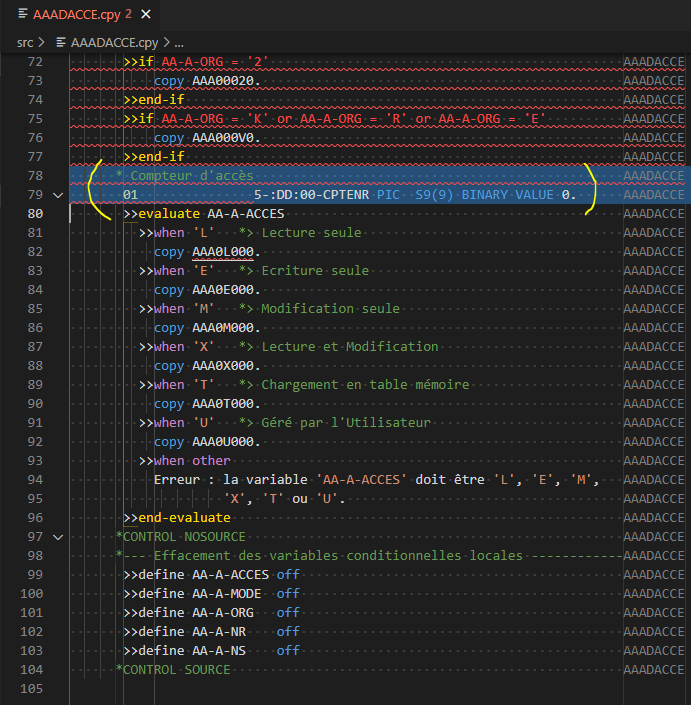The image size is (691, 705).
Task: Click the underlined AAA0L000 copybook name
Action: pos(223,252)
